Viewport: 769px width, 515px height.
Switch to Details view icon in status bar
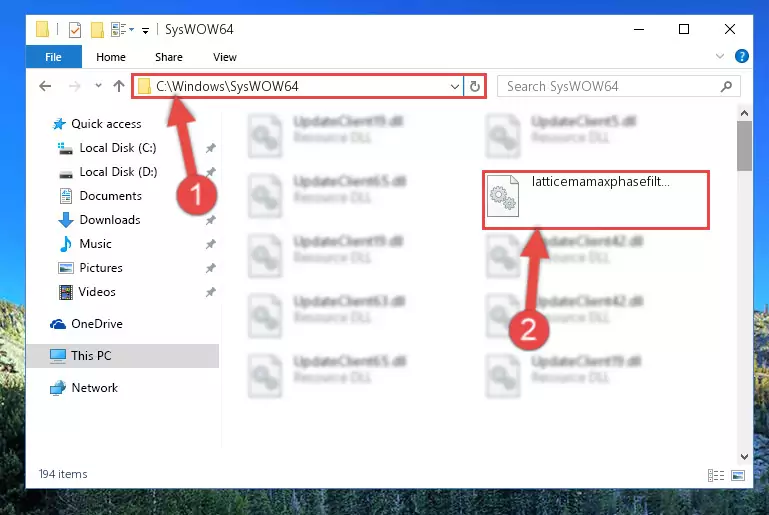point(716,475)
